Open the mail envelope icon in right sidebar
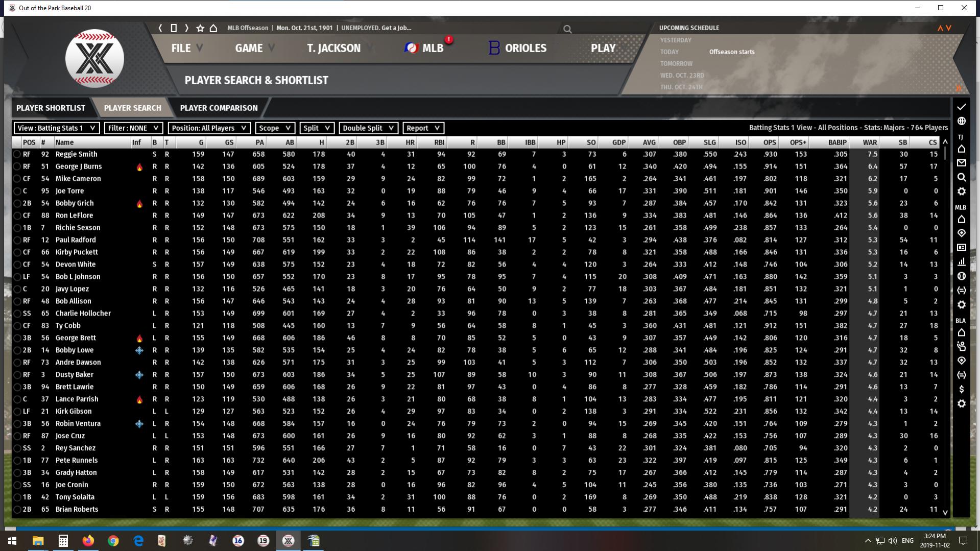 tap(961, 163)
